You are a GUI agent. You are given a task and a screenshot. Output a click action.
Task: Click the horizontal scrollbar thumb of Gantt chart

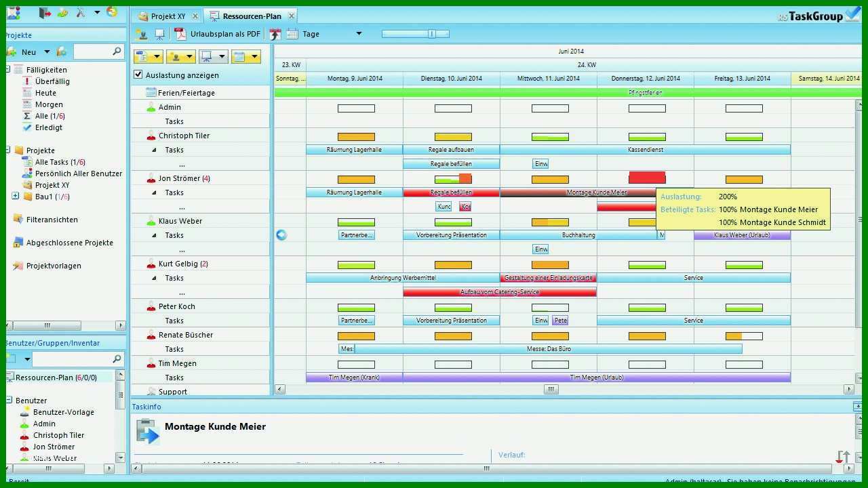pyautogui.click(x=551, y=389)
